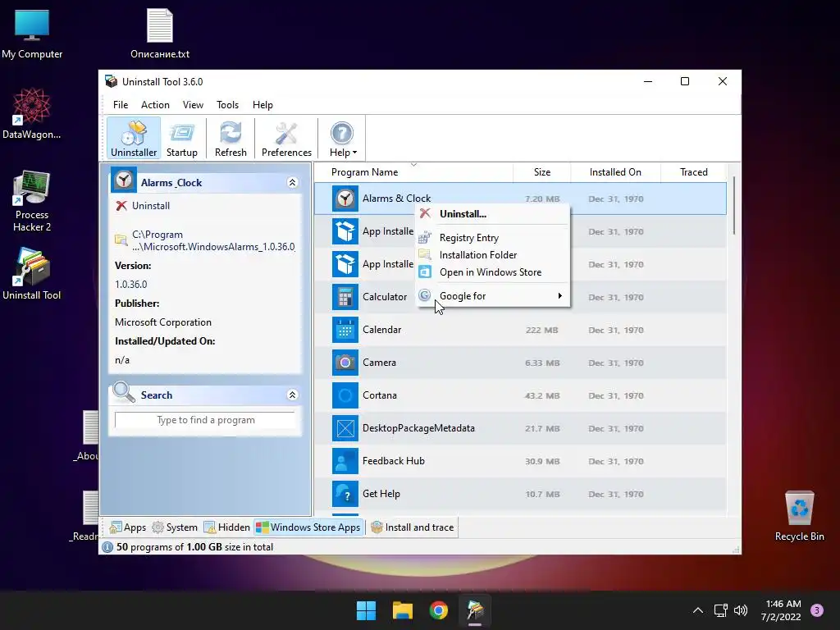The height and width of the screenshot is (630, 840).
Task: Click the Calendar size 222 MB
Action: pos(541,330)
